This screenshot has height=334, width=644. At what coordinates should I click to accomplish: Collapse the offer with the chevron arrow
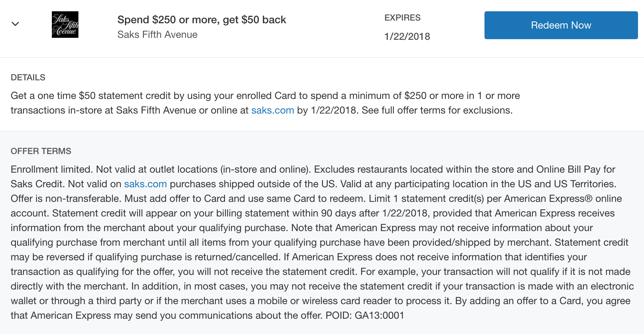[15, 24]
